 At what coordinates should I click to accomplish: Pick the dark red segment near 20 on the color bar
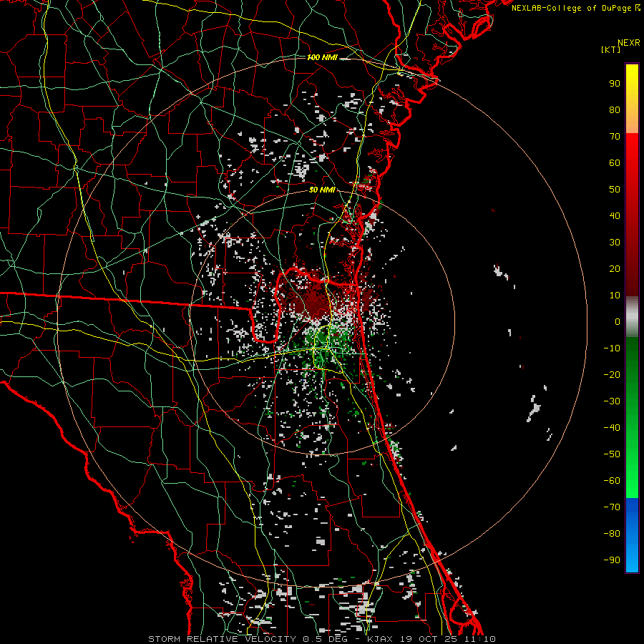[x=632, y=269]
